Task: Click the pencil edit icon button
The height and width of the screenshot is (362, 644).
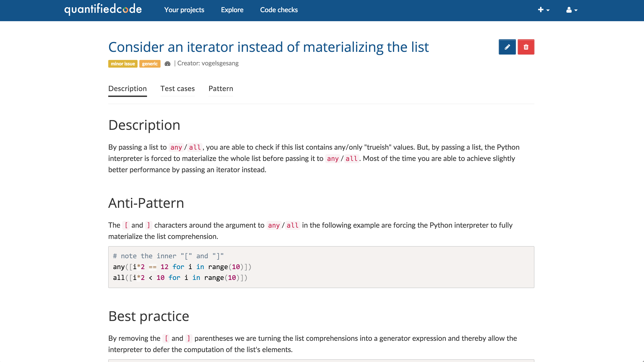Action: coord(507,47)
